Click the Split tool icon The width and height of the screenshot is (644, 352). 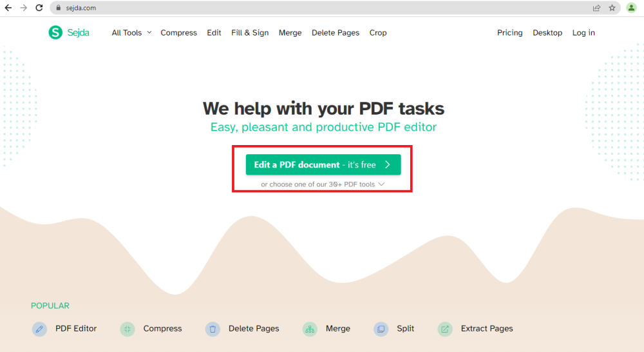381,329
